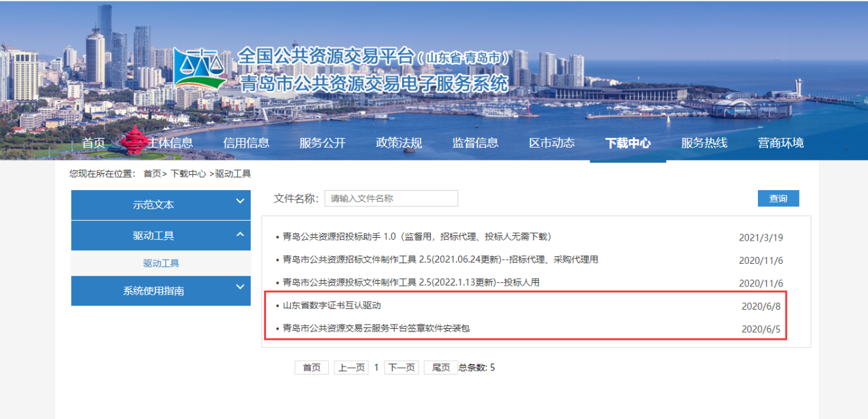The width and height of the screenshot is (868, 419).
Task: Open 青岛公共资源招投标助手 1.0 link
Action: coord(417,237)
